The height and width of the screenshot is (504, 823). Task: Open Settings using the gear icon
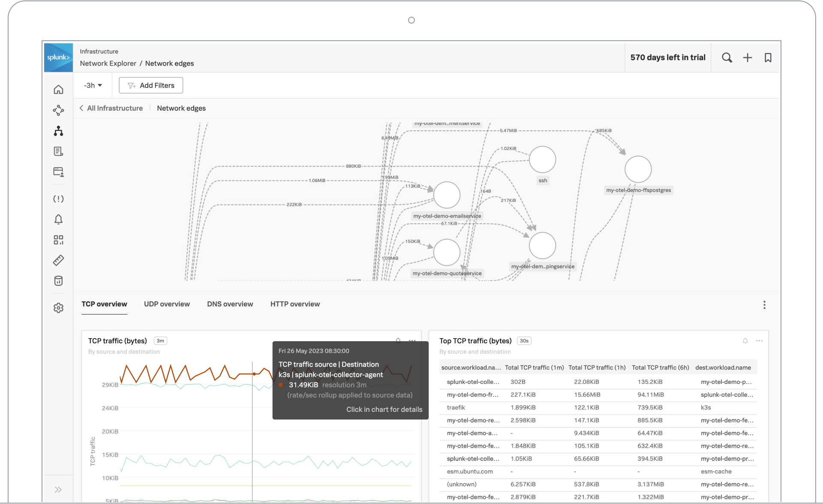coord(58,308)
